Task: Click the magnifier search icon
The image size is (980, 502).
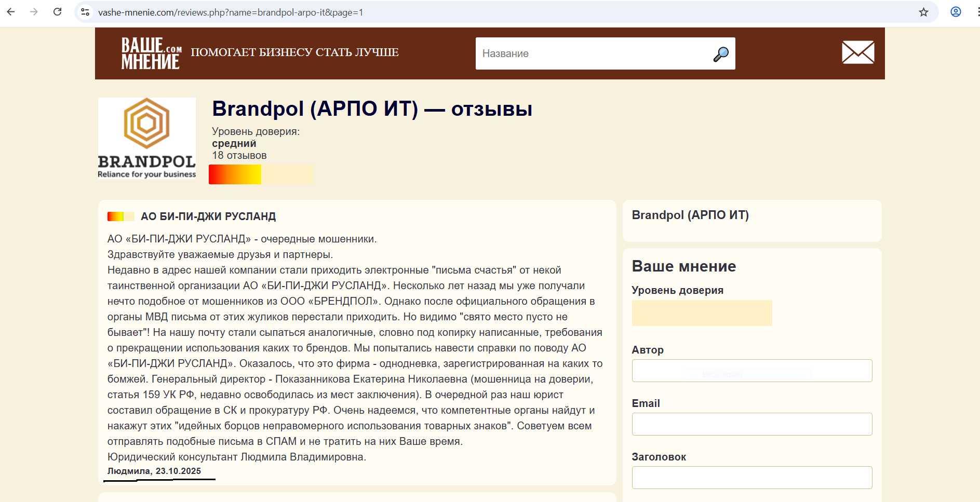Action: click(721, 54)
